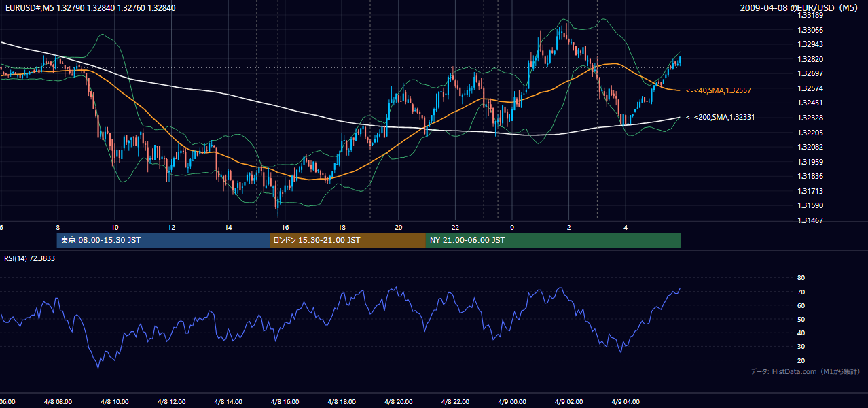The height and width of the screenshot is (408, 868).
Task: Click bottom date label 4/9 02:00
Action: [569, 401]
